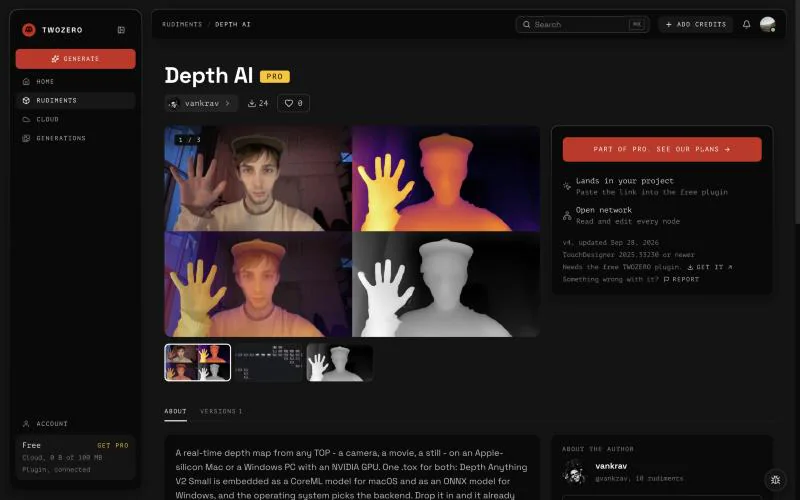
Task: Click the 'v4, updated Sep 28, 2026' text
Action: [x=610, y=243]
